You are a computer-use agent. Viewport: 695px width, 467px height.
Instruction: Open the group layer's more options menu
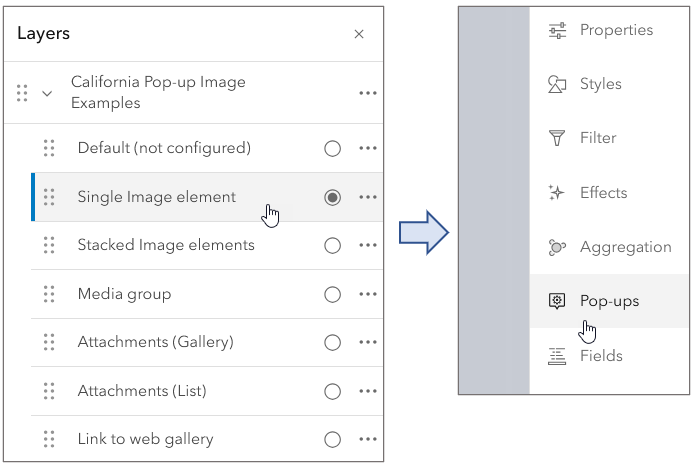[367, 93]
